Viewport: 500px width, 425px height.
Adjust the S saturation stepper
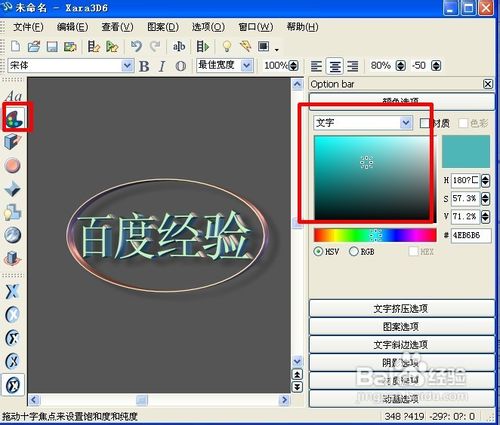[x=485, y=199]
